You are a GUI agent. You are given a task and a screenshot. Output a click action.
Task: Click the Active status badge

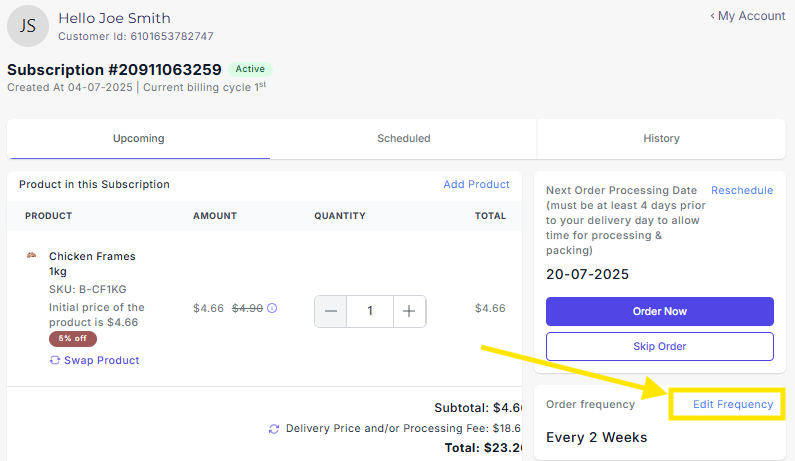(250, 69)
